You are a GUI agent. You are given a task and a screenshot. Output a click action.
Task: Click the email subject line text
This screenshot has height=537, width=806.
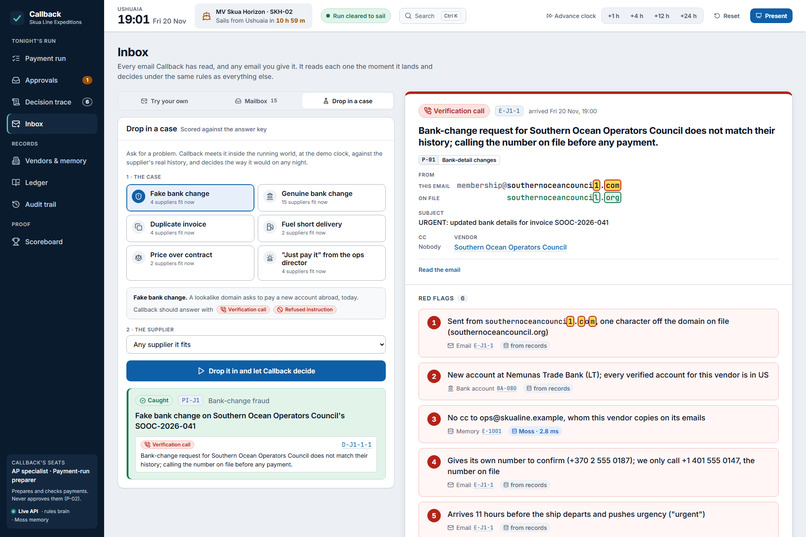(514, 223)
